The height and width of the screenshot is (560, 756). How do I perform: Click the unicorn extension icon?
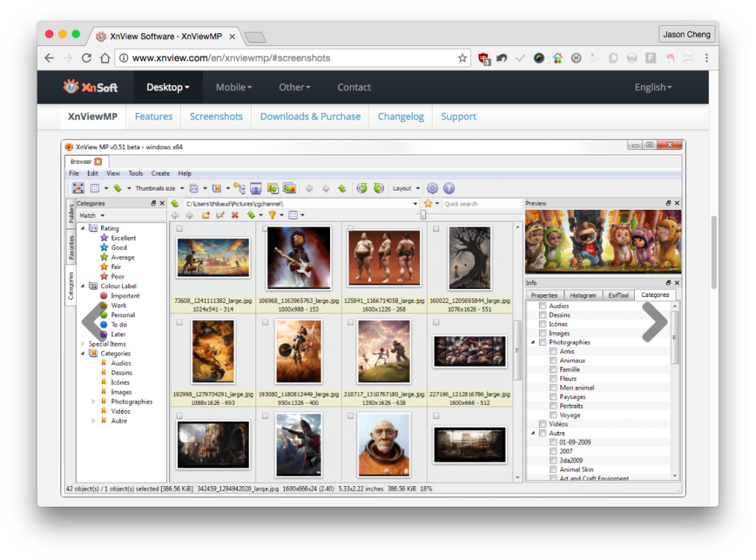point(670,58)
